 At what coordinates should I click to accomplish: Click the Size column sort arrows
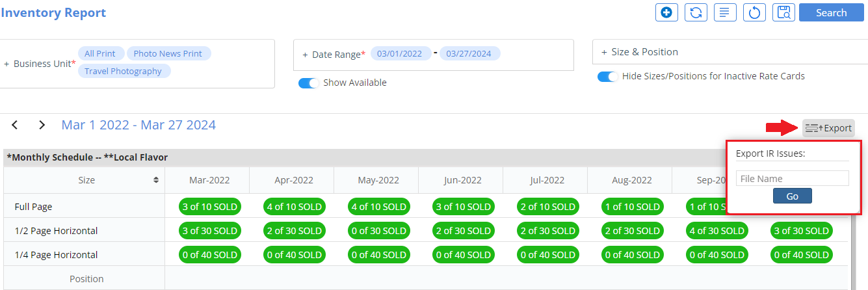pyautogui.click(x=156, y=180)
